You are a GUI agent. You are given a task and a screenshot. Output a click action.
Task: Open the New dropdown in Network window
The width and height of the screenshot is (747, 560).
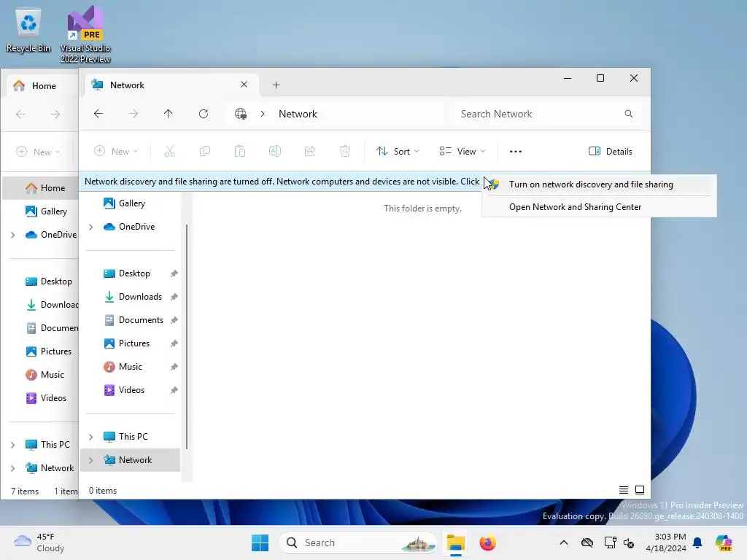[116, 152]
